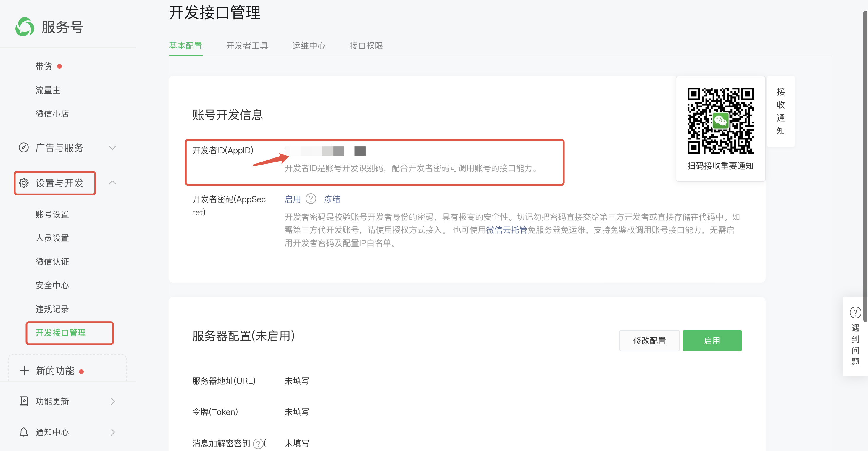Click the 冻结 link for AppSecret
Screen dimensions: 868x451
332,199
